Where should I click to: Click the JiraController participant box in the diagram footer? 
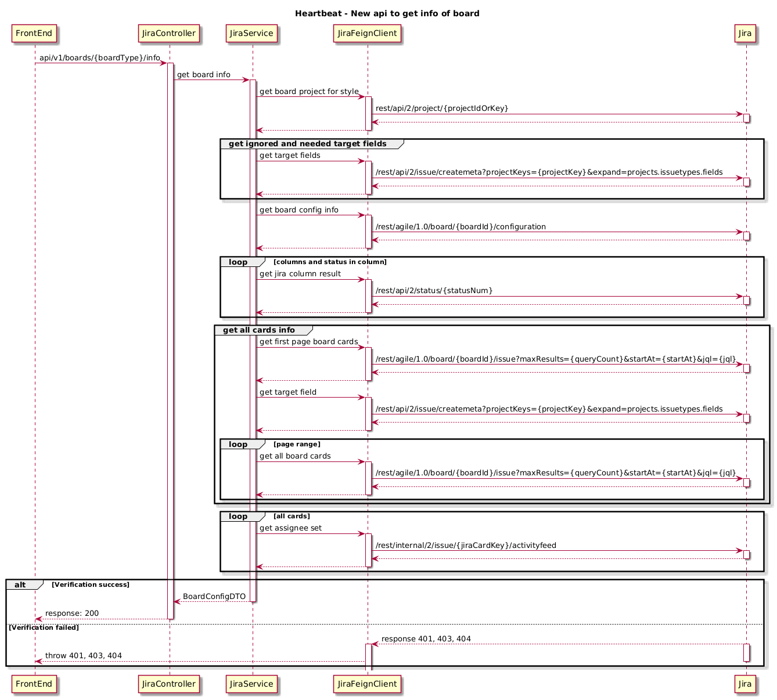[169, 684]
